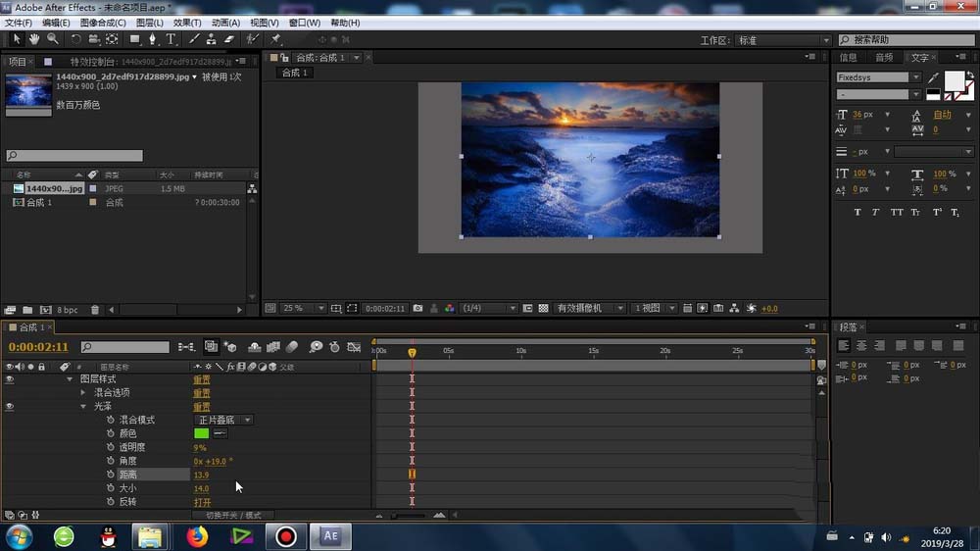The image size is (980, 551).
Task: Click the green 颜色 swatch
Action: point(202,433)
